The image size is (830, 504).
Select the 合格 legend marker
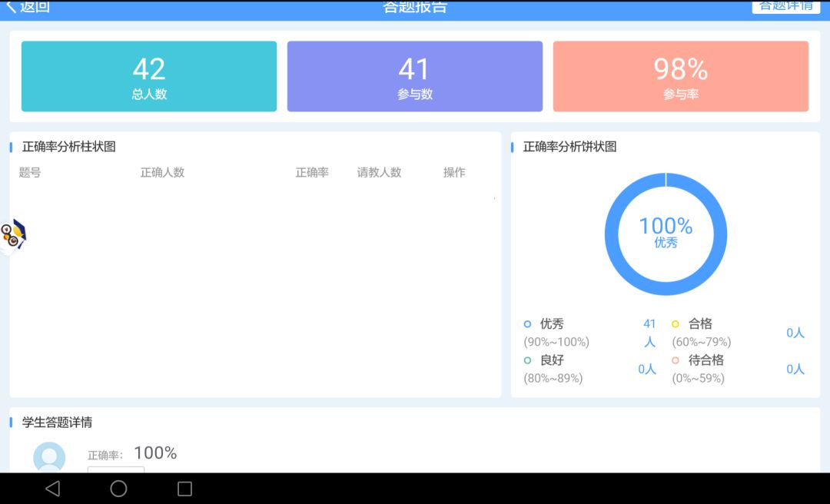click(676, 324)
